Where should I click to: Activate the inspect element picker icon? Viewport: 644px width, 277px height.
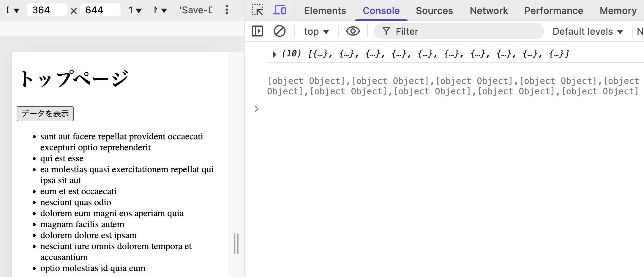(x=257, y=10)
